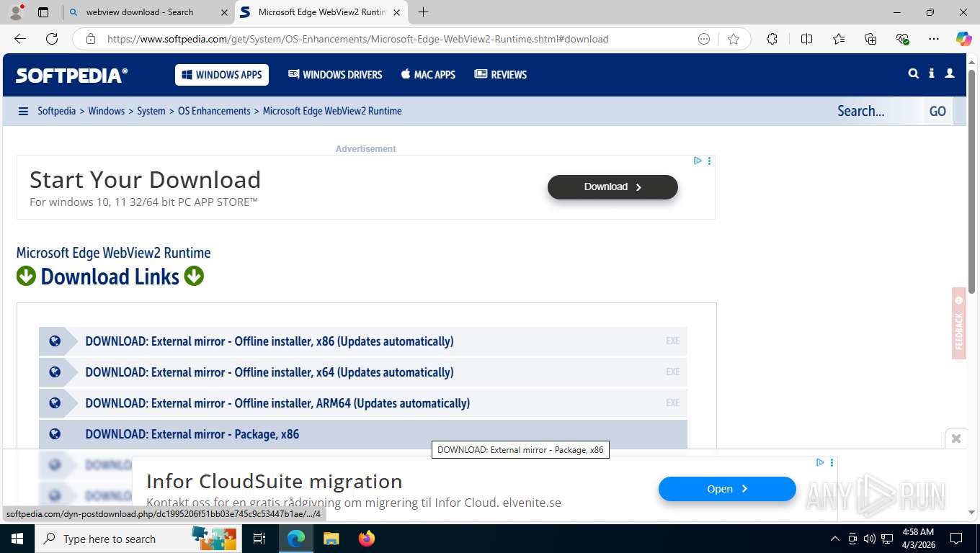Screen dimensions: 980x553
Task: Refresh the Softpedia page
Action: click(52, 39)
